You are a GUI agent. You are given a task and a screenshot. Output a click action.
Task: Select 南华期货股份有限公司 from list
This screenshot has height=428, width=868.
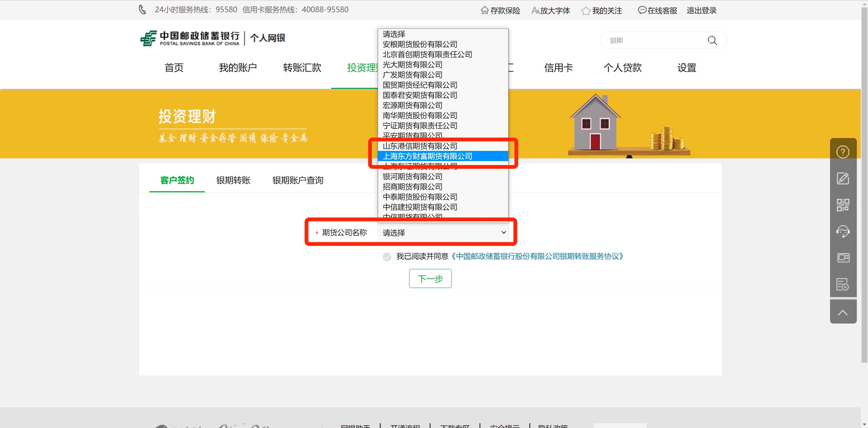(x=443, y=116)
